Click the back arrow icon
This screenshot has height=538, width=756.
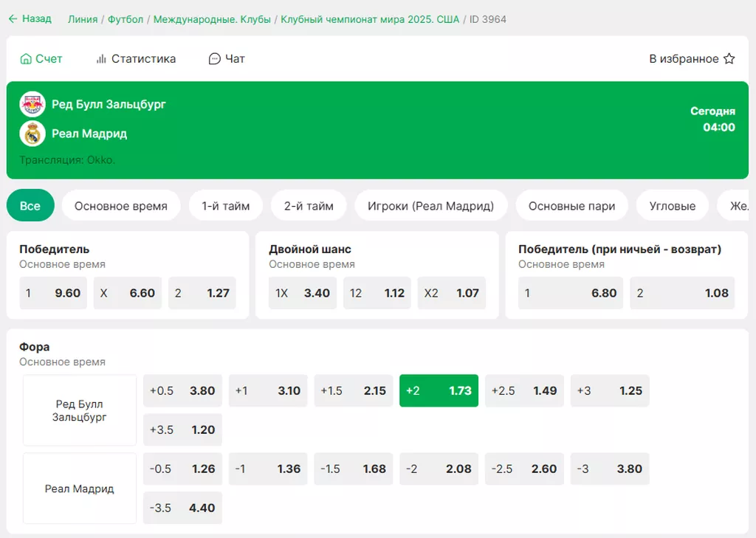point(13,18)
